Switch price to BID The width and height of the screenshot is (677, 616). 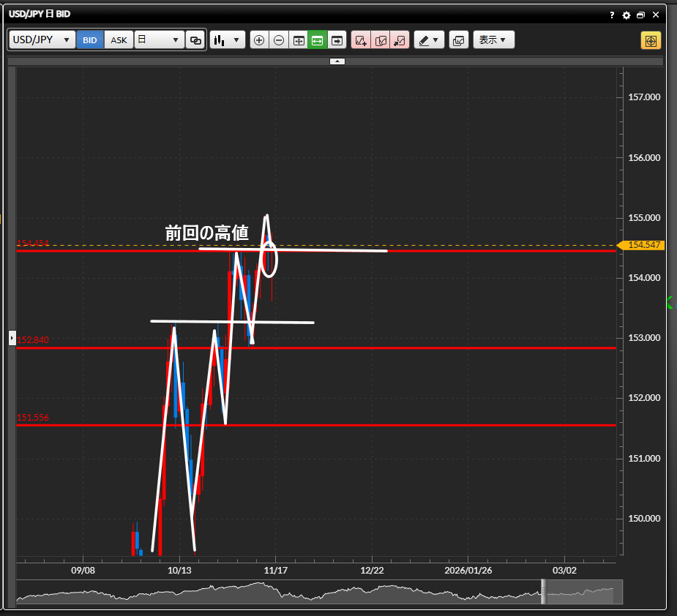coord(90,40)
